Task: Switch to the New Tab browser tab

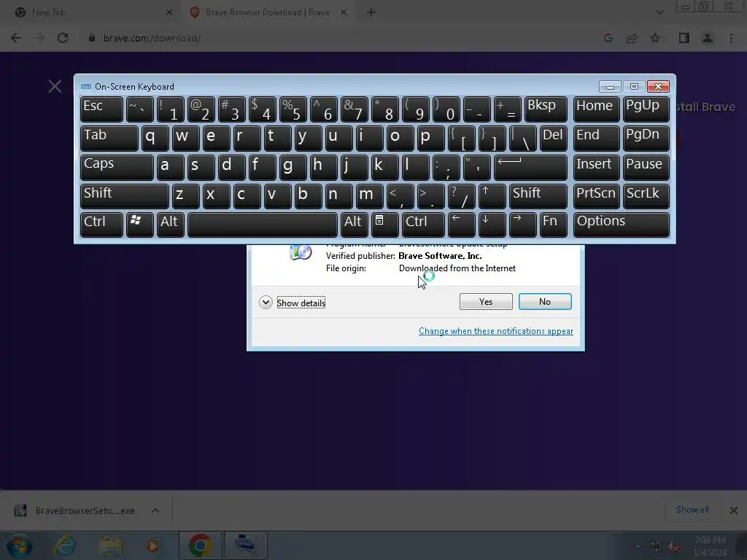Action: click(x=90, y=13)
